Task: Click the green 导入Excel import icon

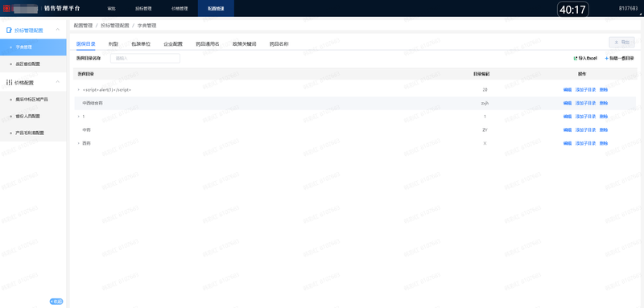Action: tap(576, 58)
